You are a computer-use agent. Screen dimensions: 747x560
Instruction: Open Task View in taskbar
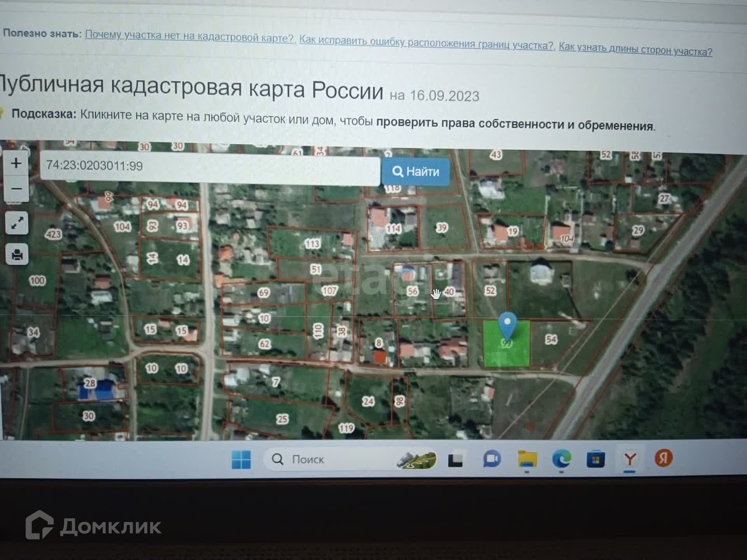[x=456, y=460]
